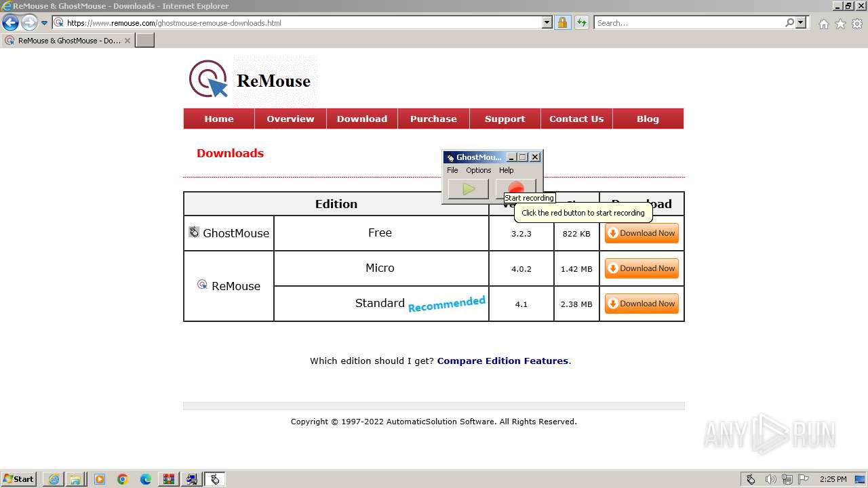Launch Microsoft Edge from the taskbar
This screenshot has width=868, height=488.
[146, 479]
